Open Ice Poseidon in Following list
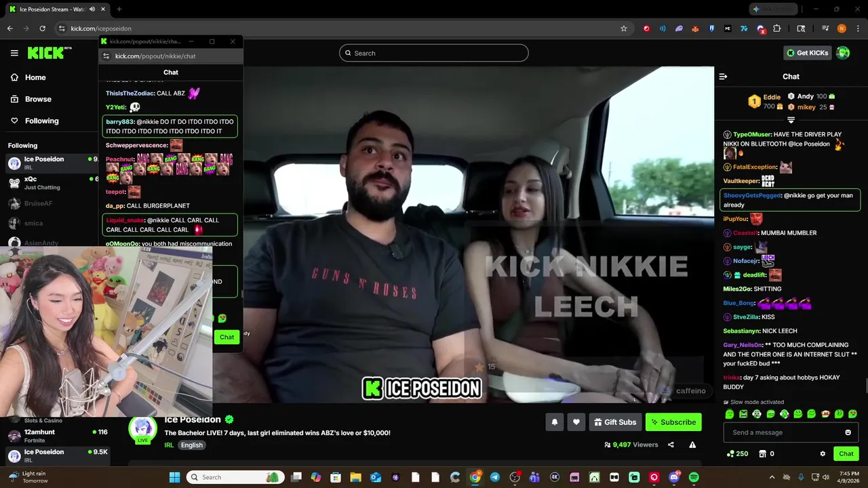868x488 pixels. 51,163
